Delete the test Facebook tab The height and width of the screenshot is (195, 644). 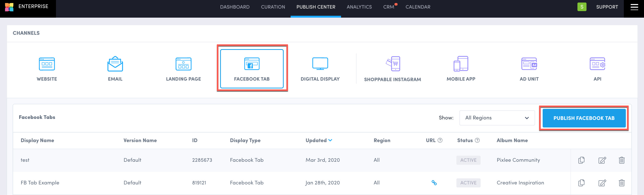[x=622, y=160]
